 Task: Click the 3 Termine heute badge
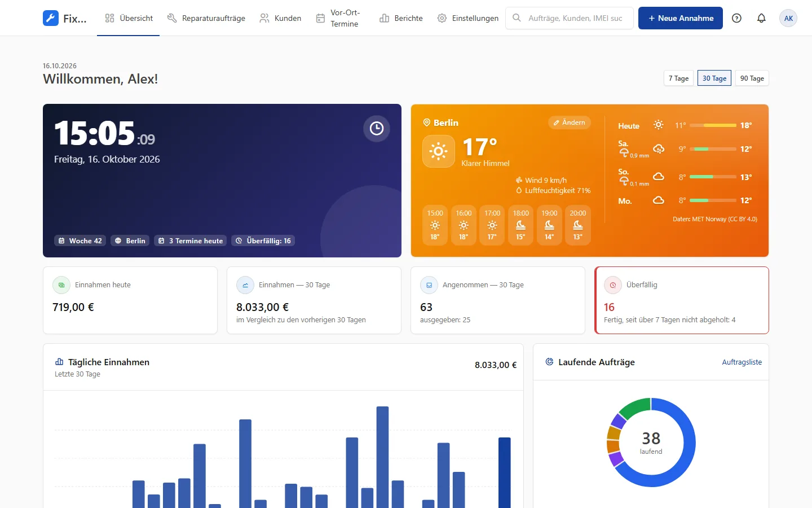pos(191,241)
